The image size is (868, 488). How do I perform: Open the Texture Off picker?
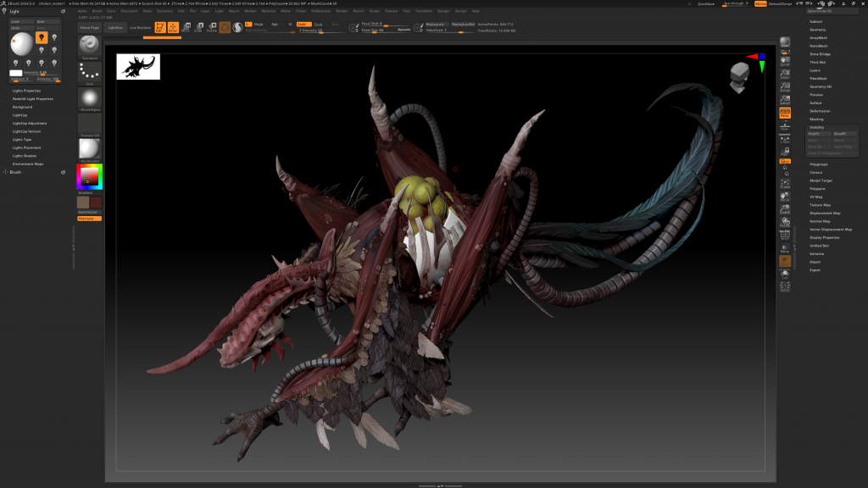point(89,125)
